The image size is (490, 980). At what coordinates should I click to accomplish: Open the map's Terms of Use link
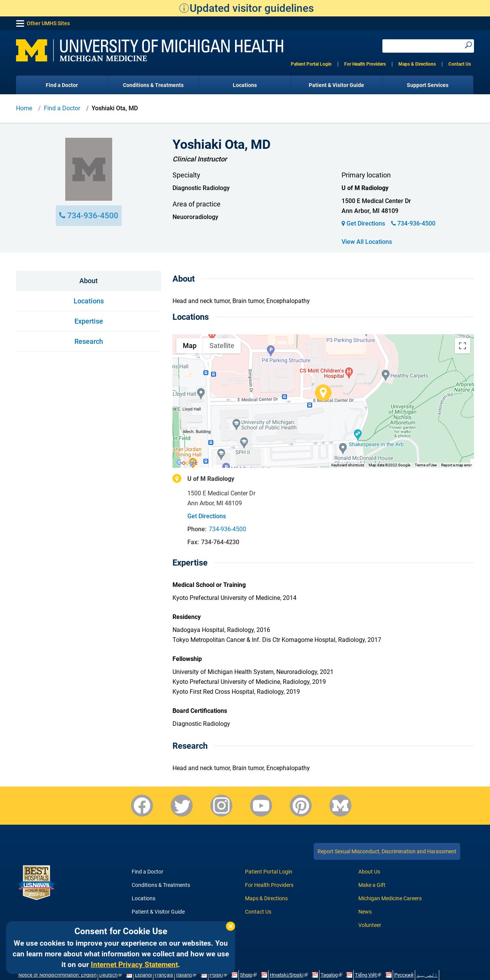click(x=426, y=465)
